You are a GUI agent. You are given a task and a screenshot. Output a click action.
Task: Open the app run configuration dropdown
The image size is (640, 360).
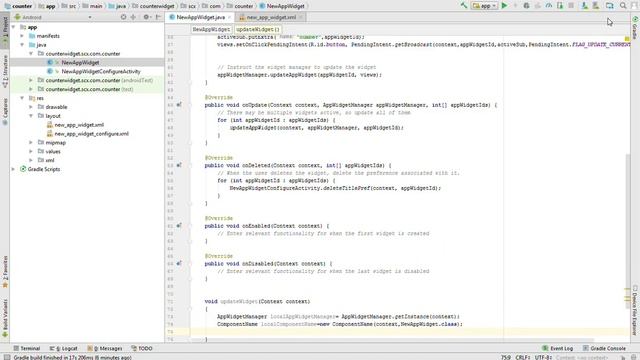[x=484, y=6]
